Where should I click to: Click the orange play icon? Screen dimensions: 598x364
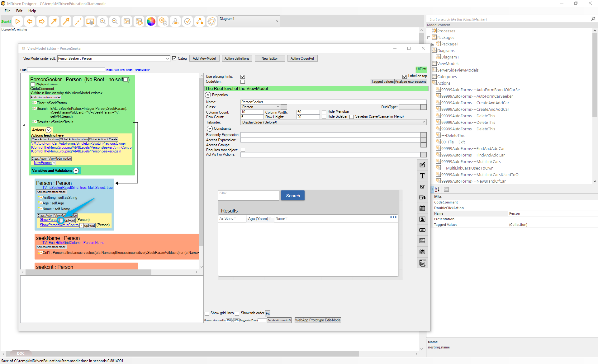[x=18, y=21]
